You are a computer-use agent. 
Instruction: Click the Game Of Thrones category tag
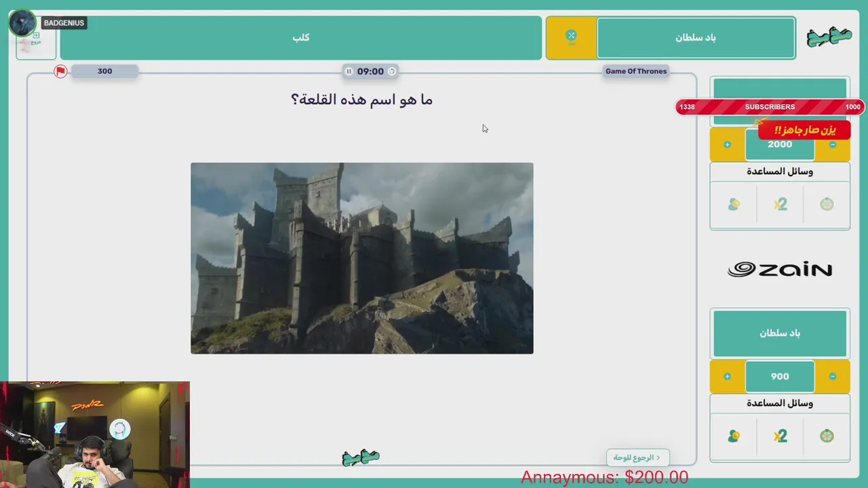point(636,71)
